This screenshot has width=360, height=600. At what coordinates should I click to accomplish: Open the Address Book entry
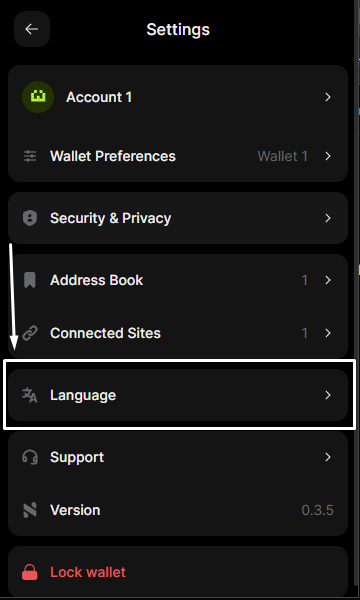(x=178, y=280)
